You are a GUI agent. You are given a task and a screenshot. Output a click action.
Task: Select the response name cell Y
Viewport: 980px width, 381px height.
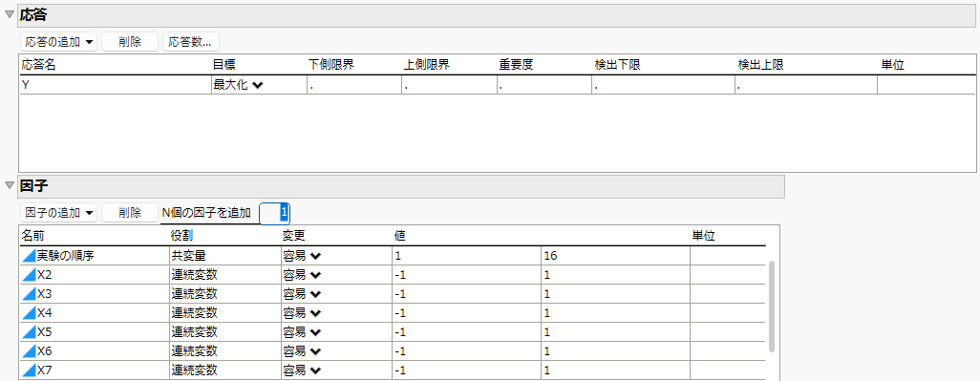pos(115,86)
